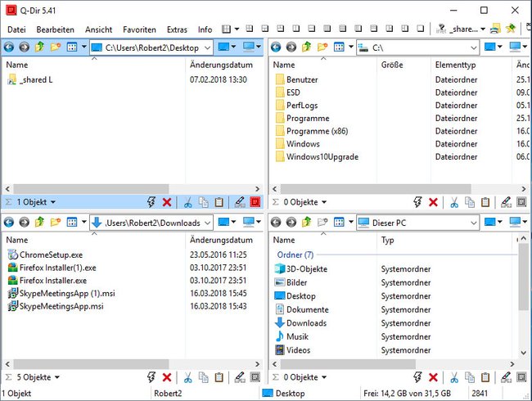The image size is (532, 401).
Task: Open view mode dropdown arrow in Desktop pane
Action: point(84,47)
